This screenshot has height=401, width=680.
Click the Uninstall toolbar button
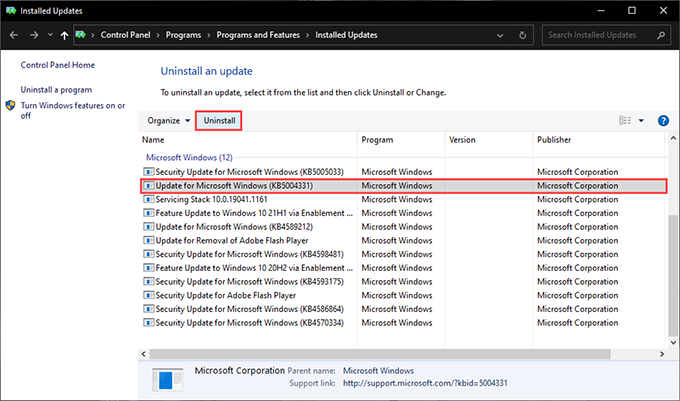pyautogui.click(x=219, y=120)
